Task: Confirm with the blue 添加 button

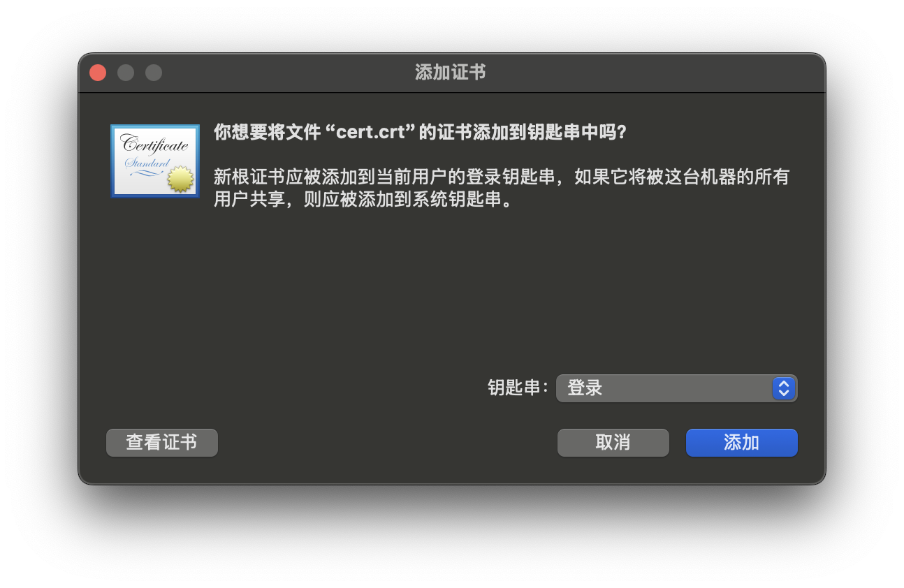Action: pos(741,443)
